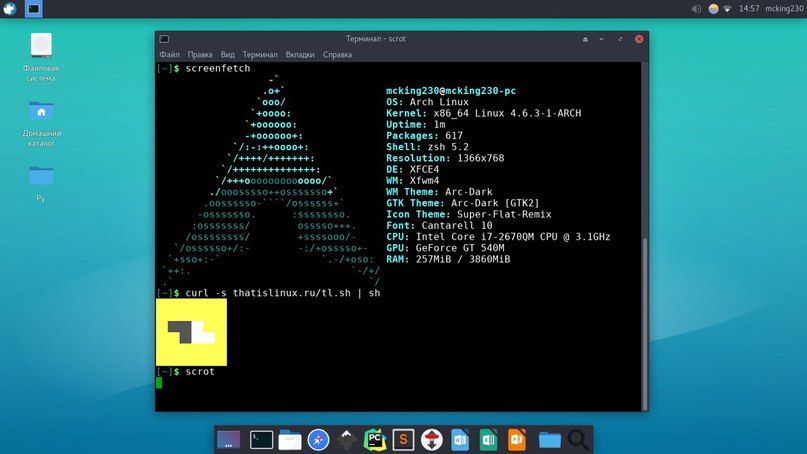Click the green cursor block in terminal

[x=159, y=382]
